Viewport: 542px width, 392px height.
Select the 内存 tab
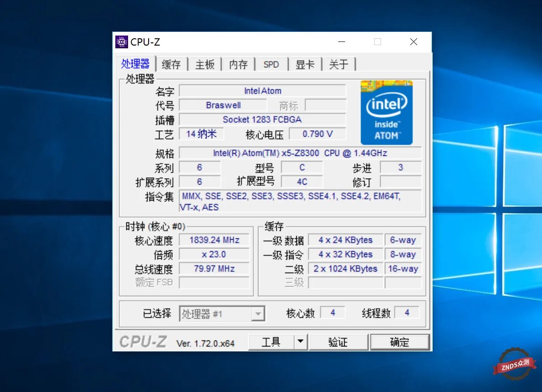238,64
